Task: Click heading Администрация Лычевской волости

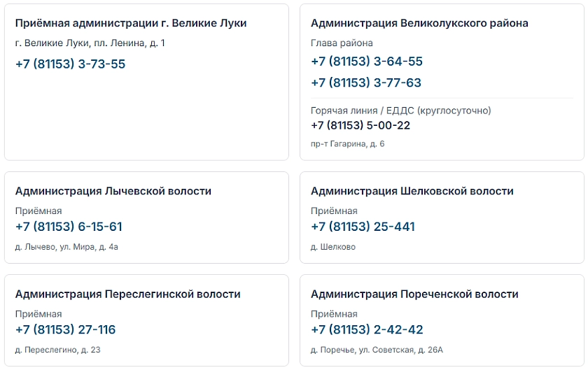Action: 113,191
